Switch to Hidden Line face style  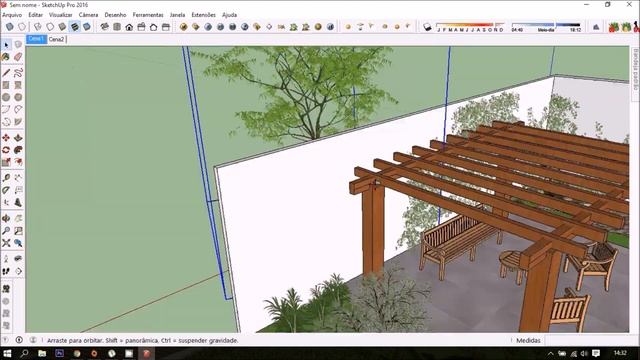(50, 27)
